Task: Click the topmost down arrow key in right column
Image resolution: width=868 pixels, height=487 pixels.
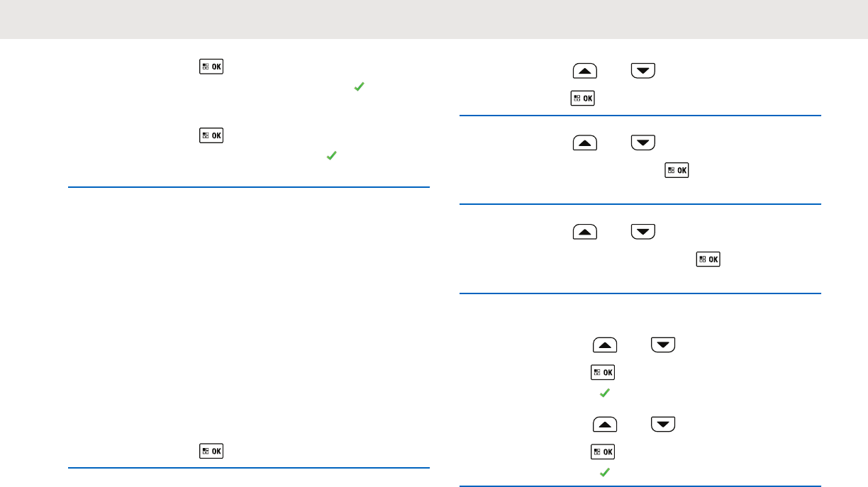Action: pyautogui.click(x=643, y=71)
